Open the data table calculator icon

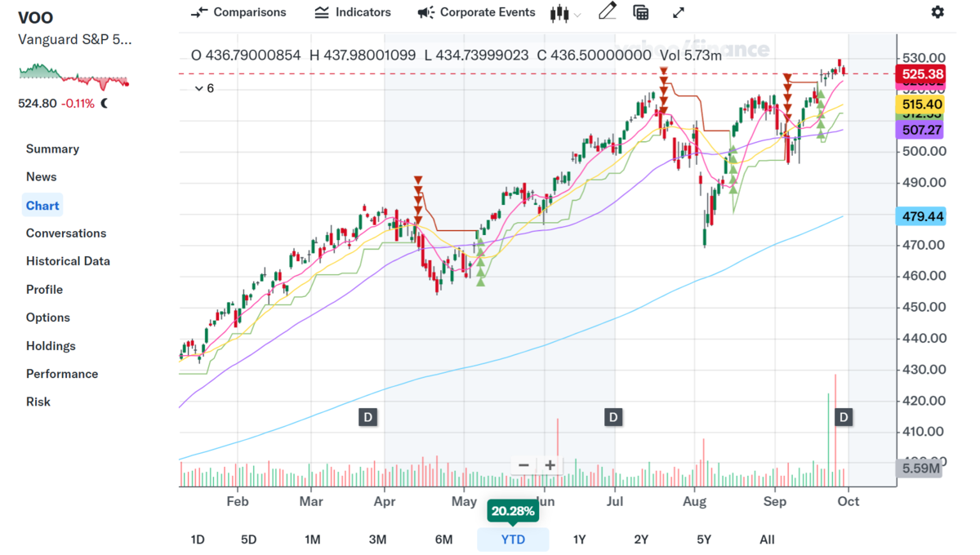coord(641,12)
